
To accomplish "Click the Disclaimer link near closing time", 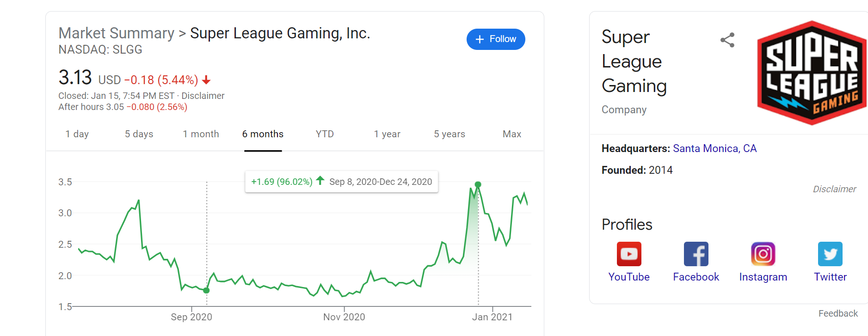I will point(203,96).
